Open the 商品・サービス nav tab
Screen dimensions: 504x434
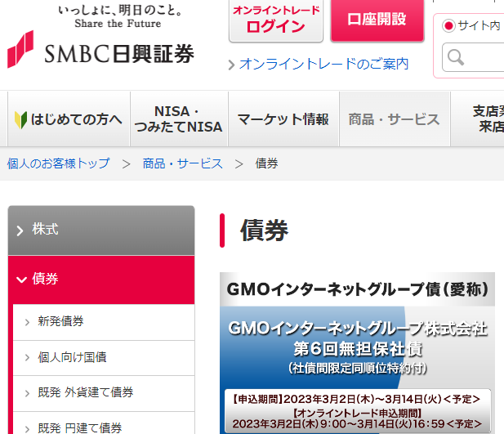point(395,119)
